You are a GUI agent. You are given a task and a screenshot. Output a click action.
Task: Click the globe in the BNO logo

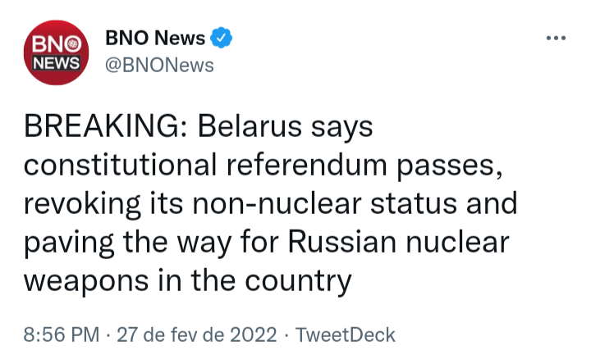point(72,43)
